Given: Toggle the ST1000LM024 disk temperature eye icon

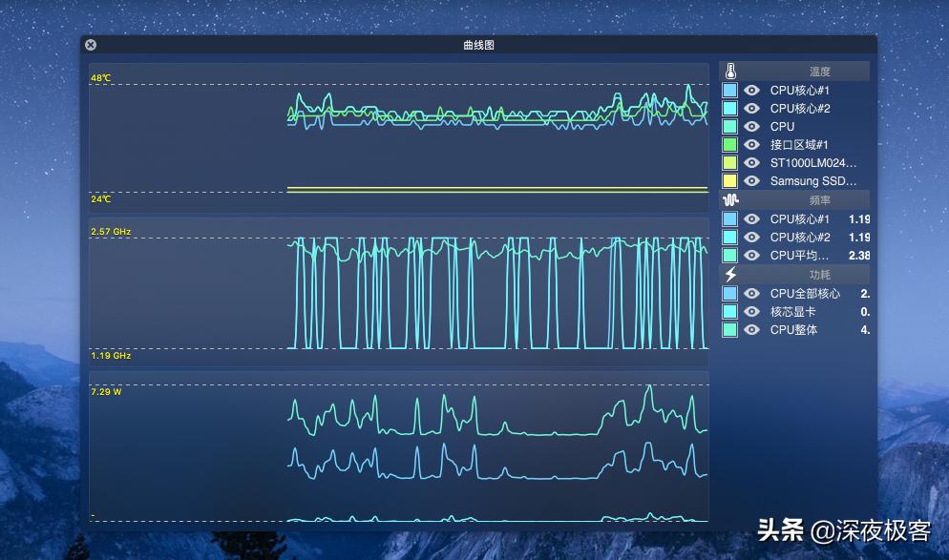Looking at the screenshot, I should point(753,162).
